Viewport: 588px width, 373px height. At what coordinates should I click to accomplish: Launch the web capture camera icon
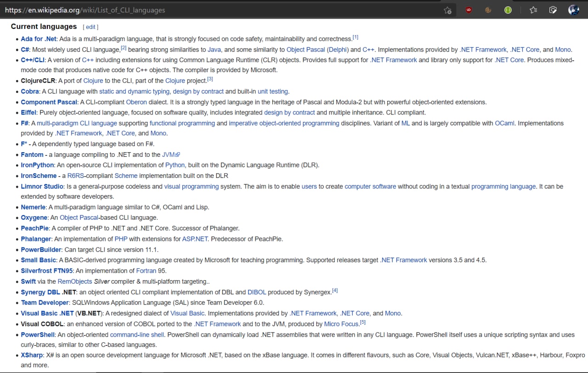(x=554, y=10)
